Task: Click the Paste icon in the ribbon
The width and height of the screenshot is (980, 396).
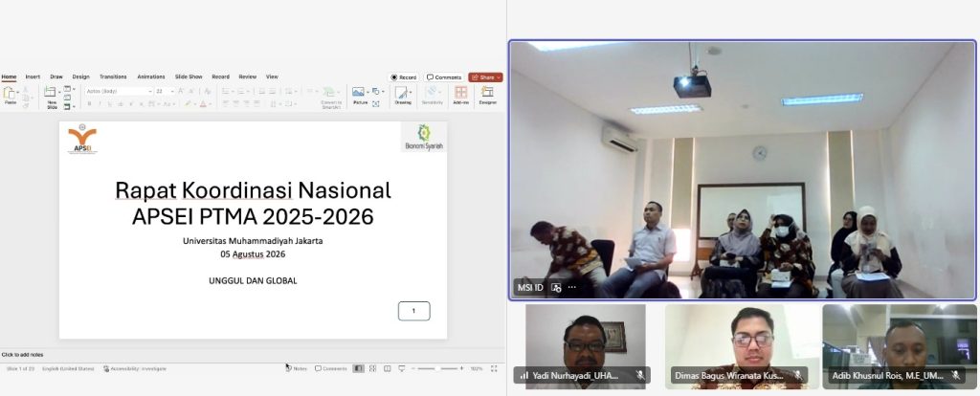Action: pyautogui.click(x=10, y=93)
